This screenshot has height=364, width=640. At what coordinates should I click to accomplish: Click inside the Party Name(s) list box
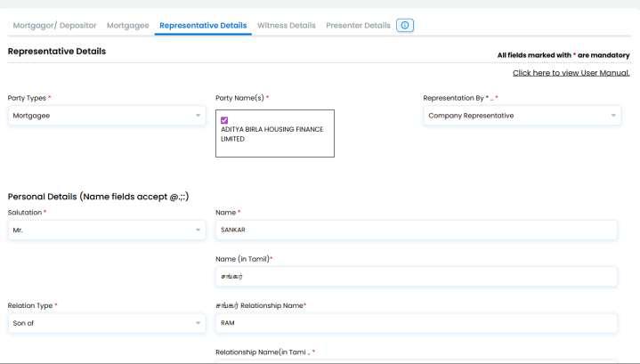coord(275,133)
